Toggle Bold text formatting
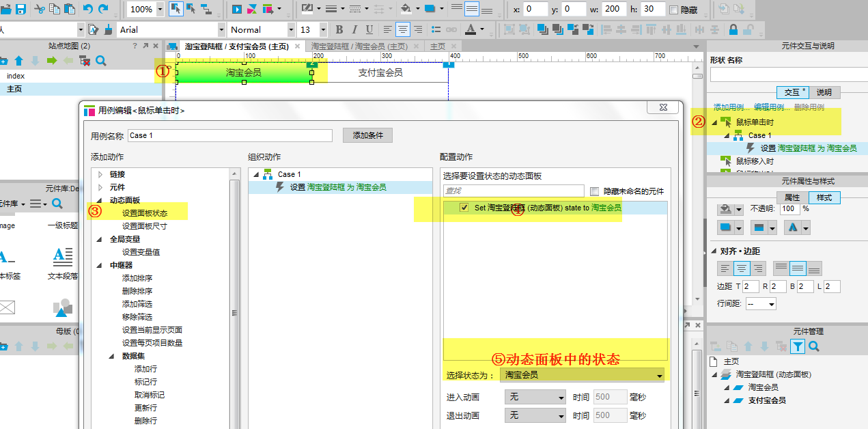868x429 pixels. pos(339,29)
